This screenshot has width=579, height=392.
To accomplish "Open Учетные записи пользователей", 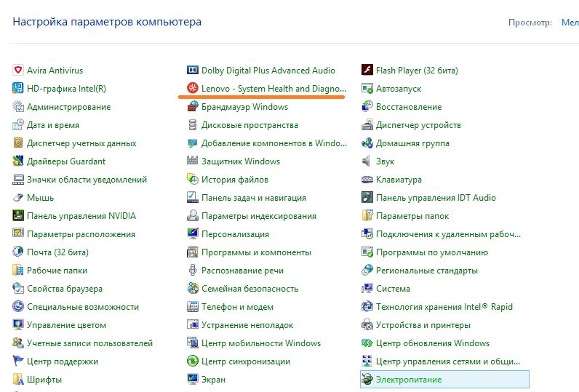I will [89, 343].
